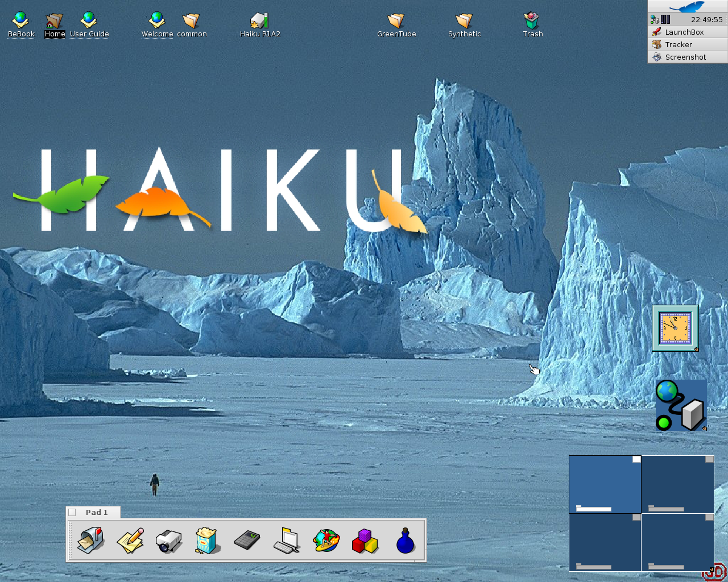
Task: Click the Pad 1 close box
Action: coord(72,513)
